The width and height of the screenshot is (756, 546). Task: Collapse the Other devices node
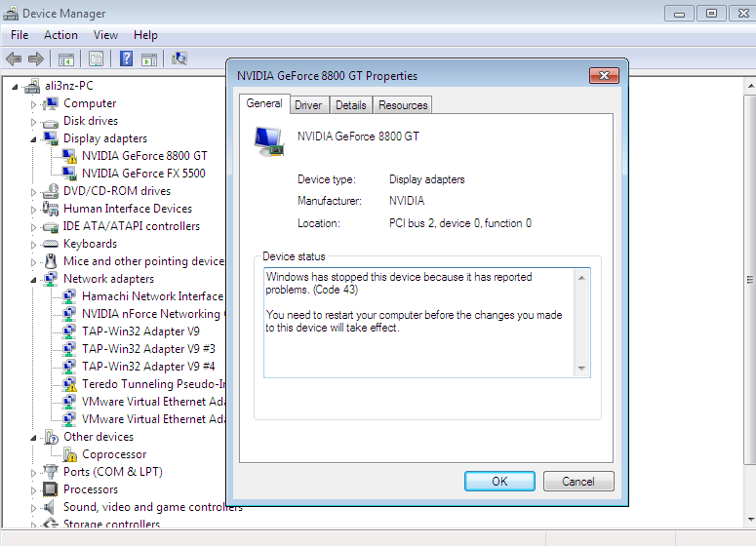[33, 438]
